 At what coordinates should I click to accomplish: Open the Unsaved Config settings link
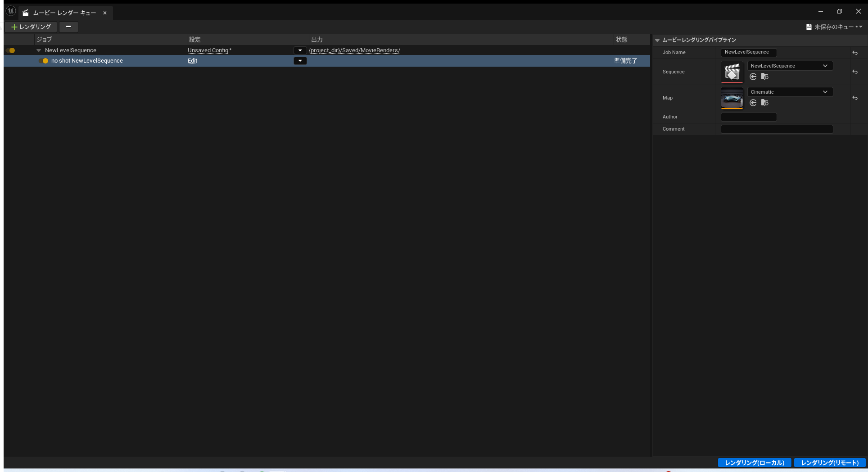click(x=208, y=50)
